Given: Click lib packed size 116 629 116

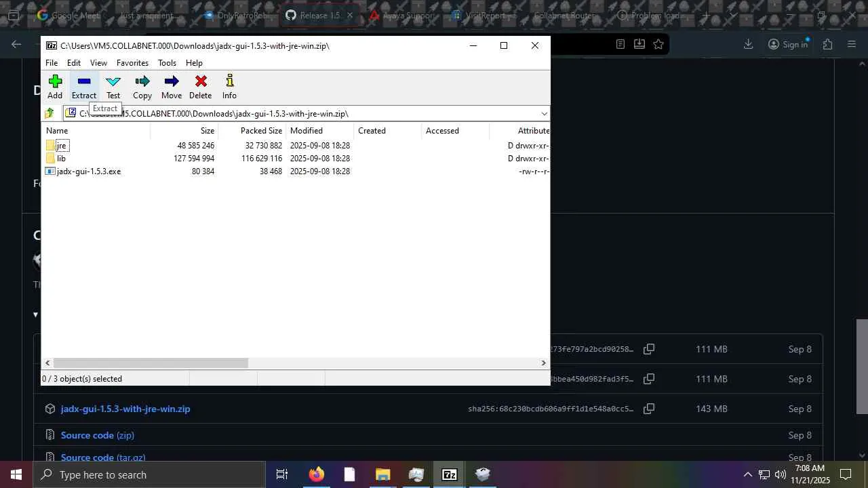Looking at the screenshot, I should (262, 159).
